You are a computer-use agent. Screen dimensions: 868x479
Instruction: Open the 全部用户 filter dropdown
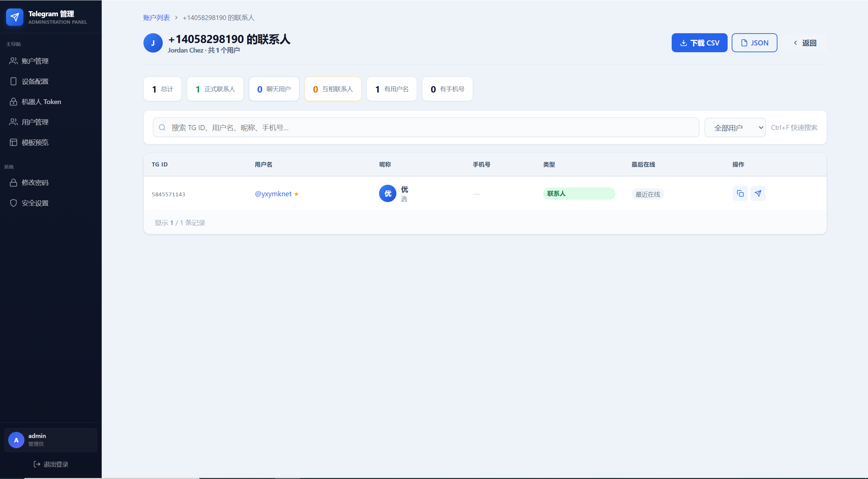735,127
